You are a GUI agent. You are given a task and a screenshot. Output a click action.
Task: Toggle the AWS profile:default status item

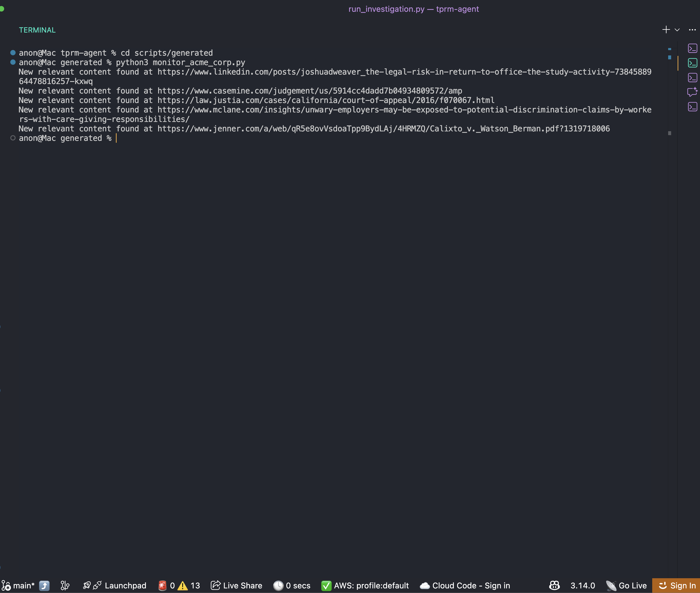[365, 585]
